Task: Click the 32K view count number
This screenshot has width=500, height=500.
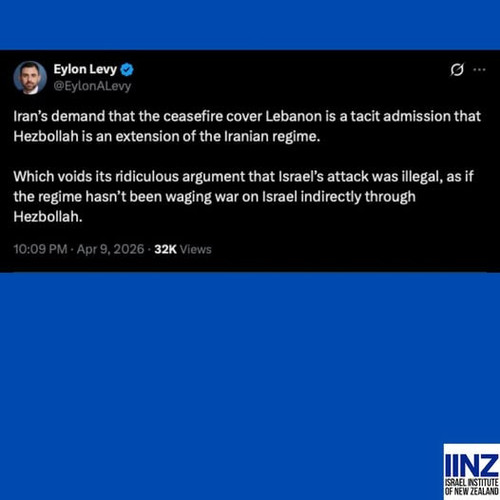Action: click(x=165, y=249)
